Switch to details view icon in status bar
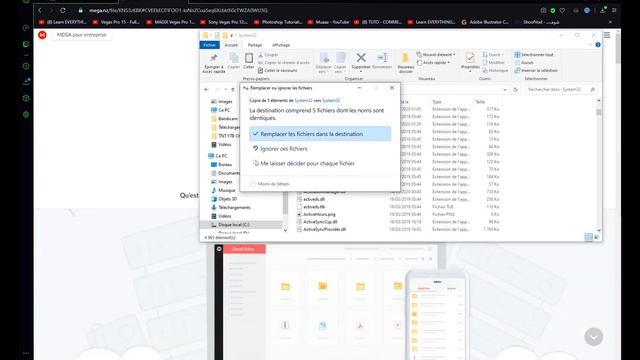The height and width of the screenshot is (360, 640). 589,237
